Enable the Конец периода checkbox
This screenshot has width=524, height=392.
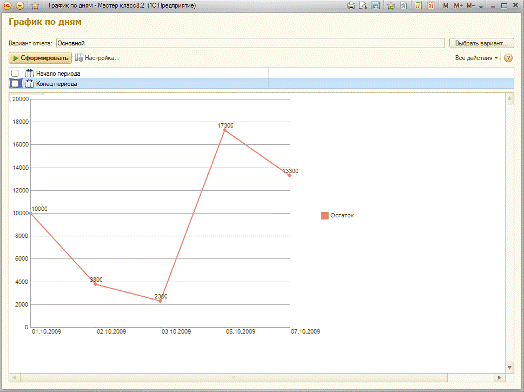[15, 84]
